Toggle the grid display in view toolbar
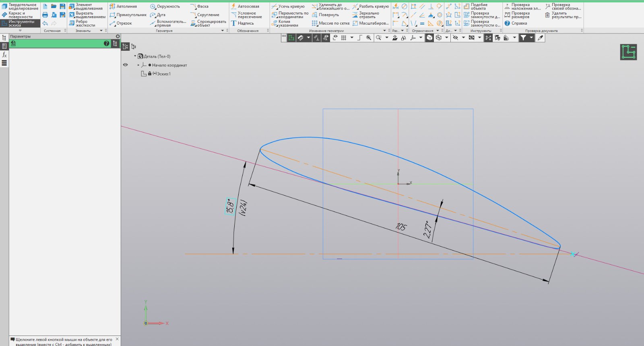Screen dimensions: 644x346 [x=344, y=38]
